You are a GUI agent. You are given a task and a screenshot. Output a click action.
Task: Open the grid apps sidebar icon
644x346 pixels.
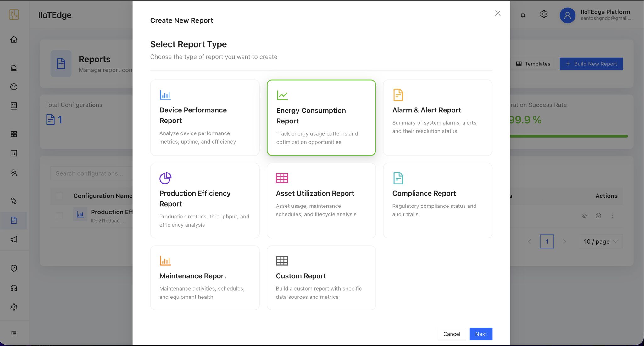click(x=14, y=134)
